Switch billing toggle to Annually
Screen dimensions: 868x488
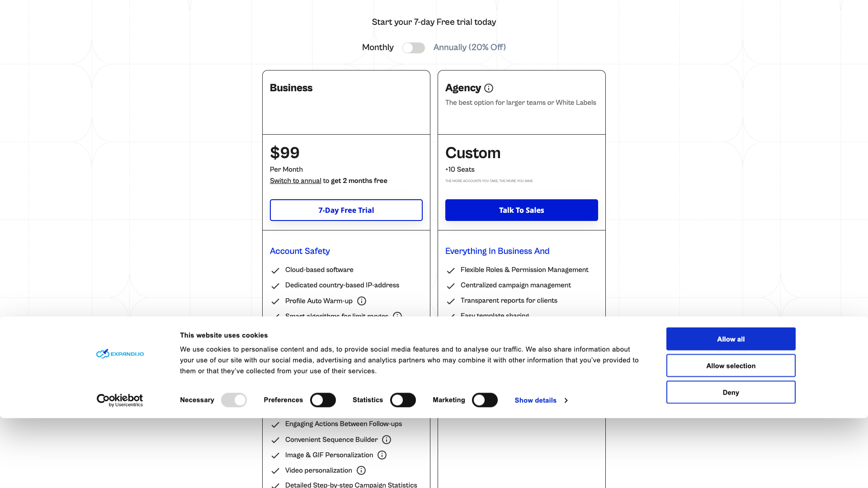click(414, 47)
